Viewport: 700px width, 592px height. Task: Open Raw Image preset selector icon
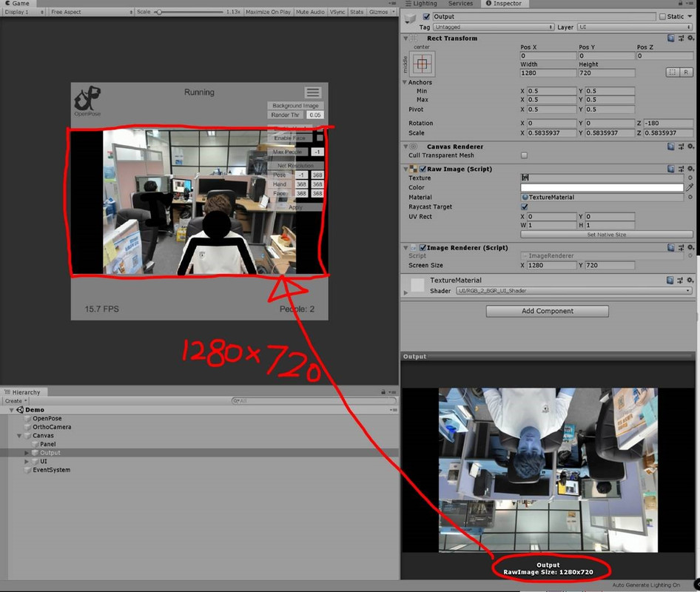[681, 169]
